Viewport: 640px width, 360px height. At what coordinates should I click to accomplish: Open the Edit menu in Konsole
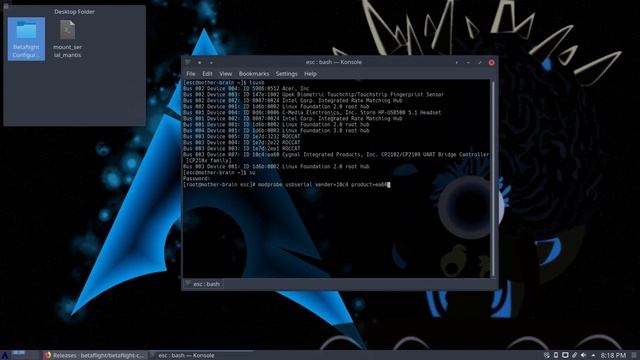pyautogui.click(x=207, y=74)
